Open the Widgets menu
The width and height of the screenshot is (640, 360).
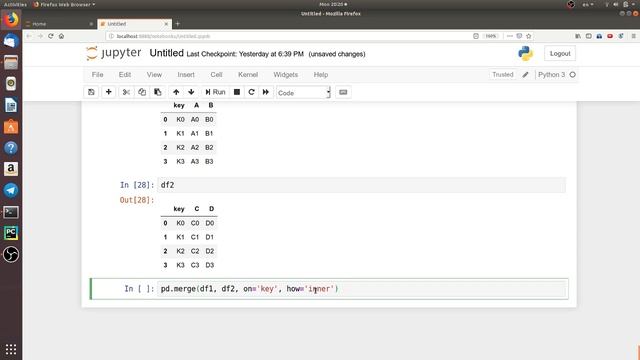285,75
